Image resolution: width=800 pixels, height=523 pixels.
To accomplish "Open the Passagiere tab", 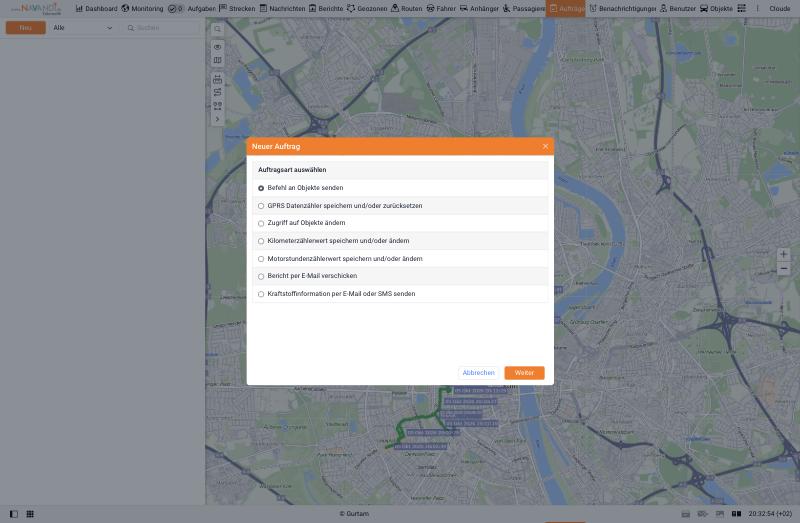I will (523, 9).
